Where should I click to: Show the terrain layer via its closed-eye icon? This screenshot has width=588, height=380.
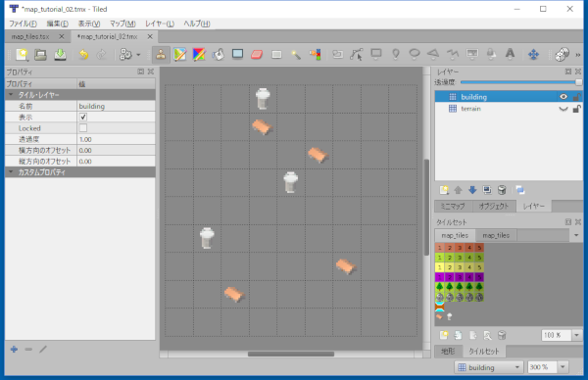563,109
